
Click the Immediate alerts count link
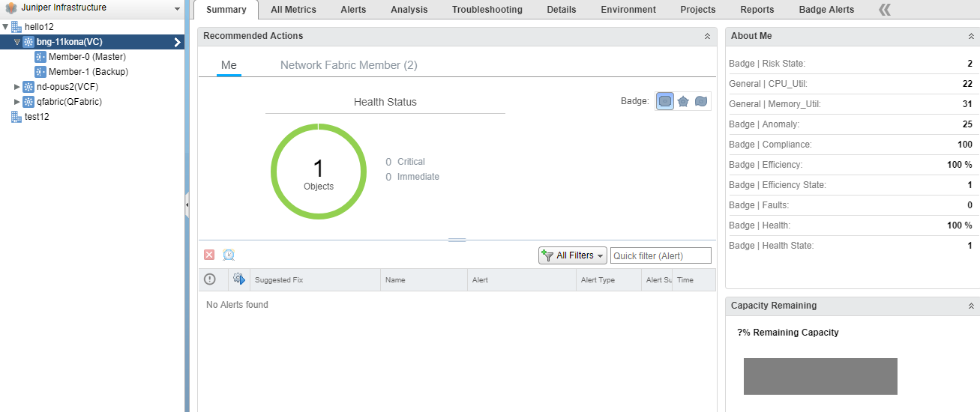(412, 177)
